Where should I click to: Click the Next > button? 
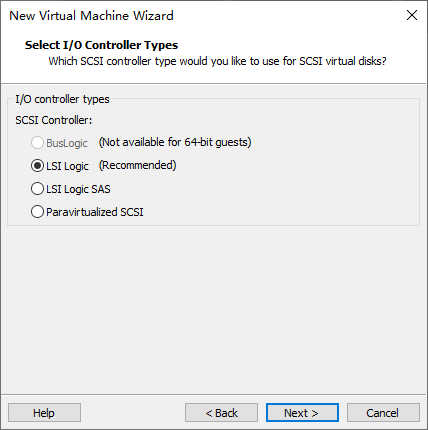[302, 413]
